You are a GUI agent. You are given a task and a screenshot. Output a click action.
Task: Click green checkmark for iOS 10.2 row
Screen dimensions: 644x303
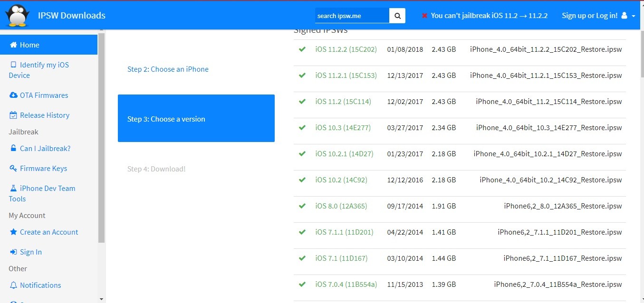[x=302, y=180]
